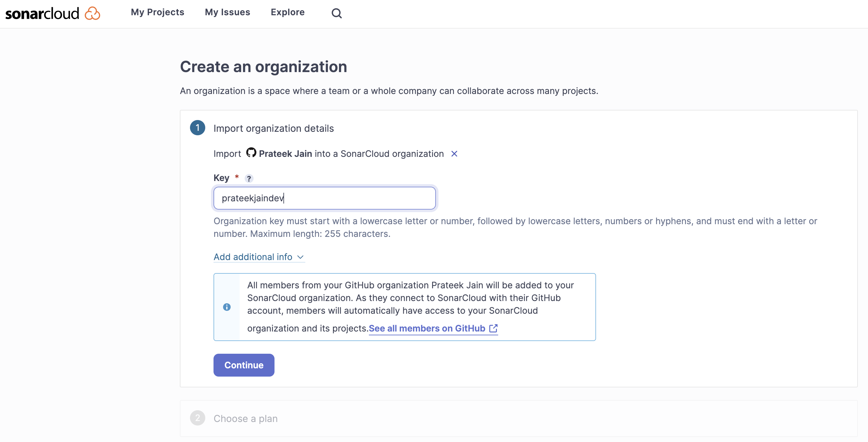Navigate to the Explore page

tap(288, 12)
